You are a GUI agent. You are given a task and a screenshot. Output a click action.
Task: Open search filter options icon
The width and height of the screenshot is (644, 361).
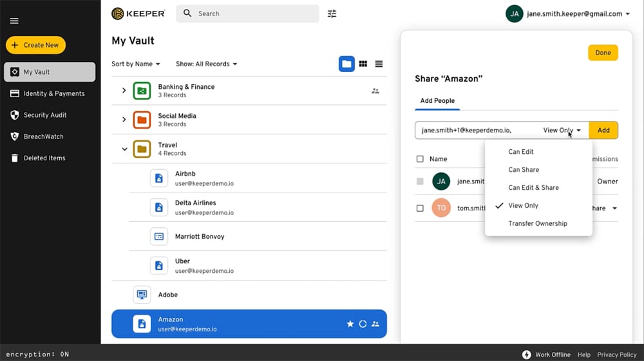332,14
